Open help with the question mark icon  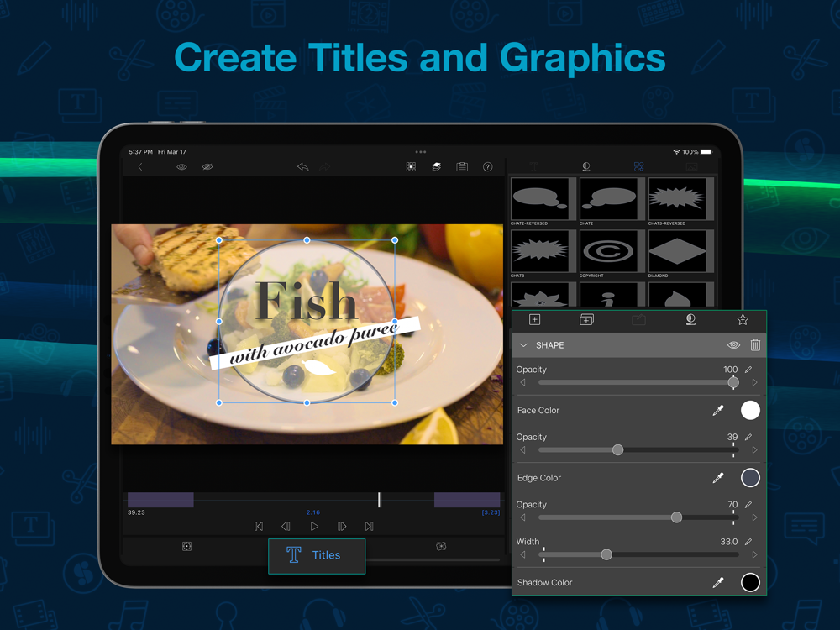(487, 167)
